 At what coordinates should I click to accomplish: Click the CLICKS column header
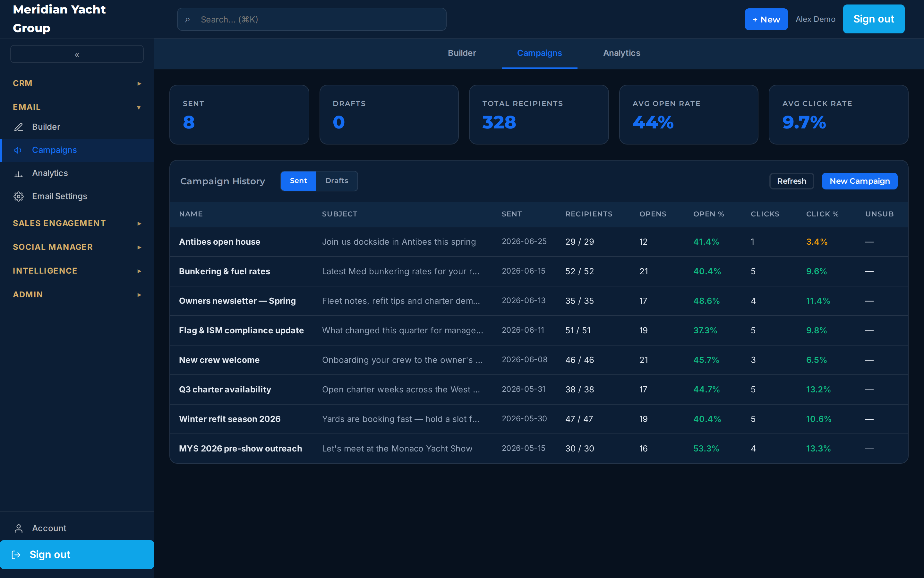[765, 214]
